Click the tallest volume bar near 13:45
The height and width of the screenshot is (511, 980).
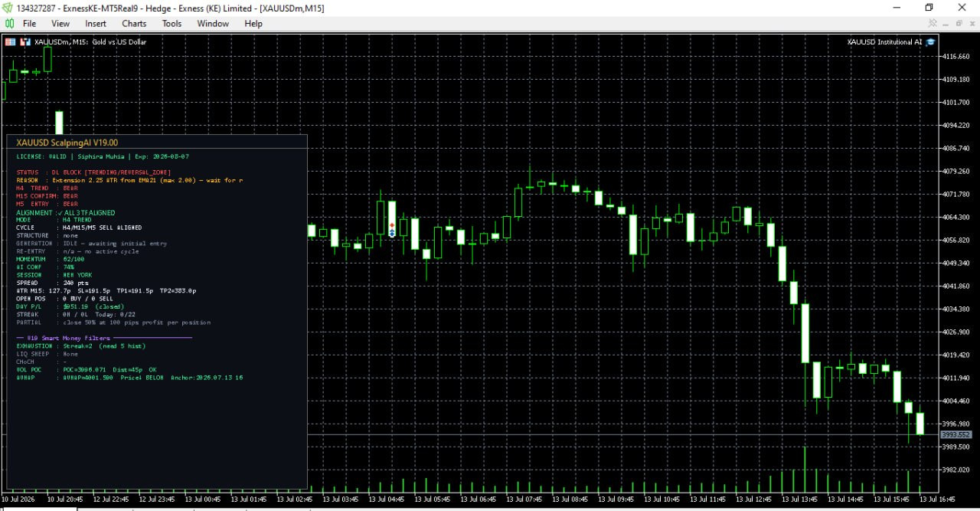click(x=805, y=468)
